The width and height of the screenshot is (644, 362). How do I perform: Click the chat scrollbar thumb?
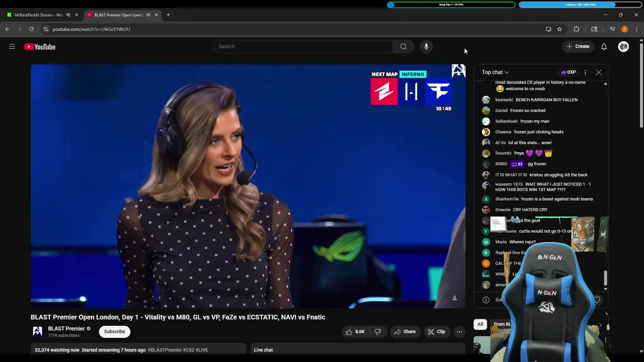coord(605,278)
